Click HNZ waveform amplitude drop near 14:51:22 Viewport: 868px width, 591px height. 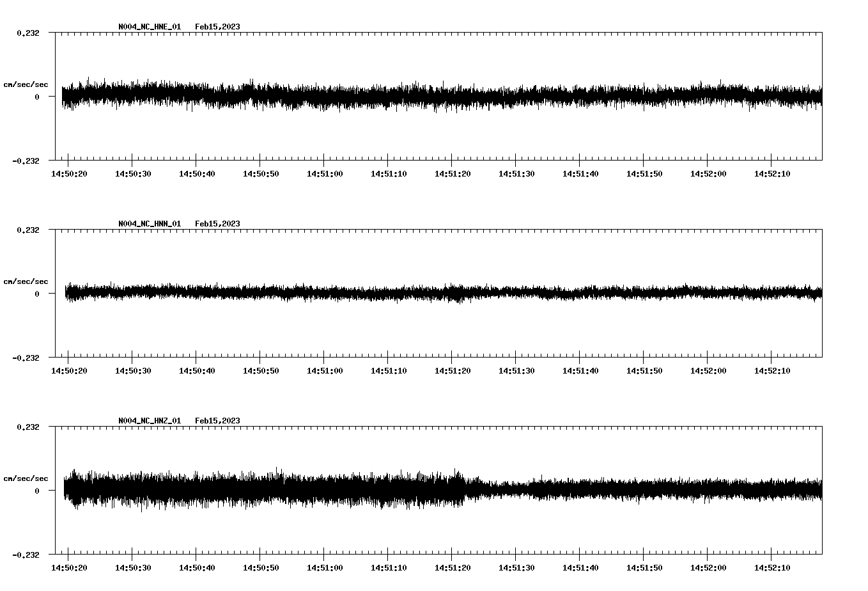point(465,490)
